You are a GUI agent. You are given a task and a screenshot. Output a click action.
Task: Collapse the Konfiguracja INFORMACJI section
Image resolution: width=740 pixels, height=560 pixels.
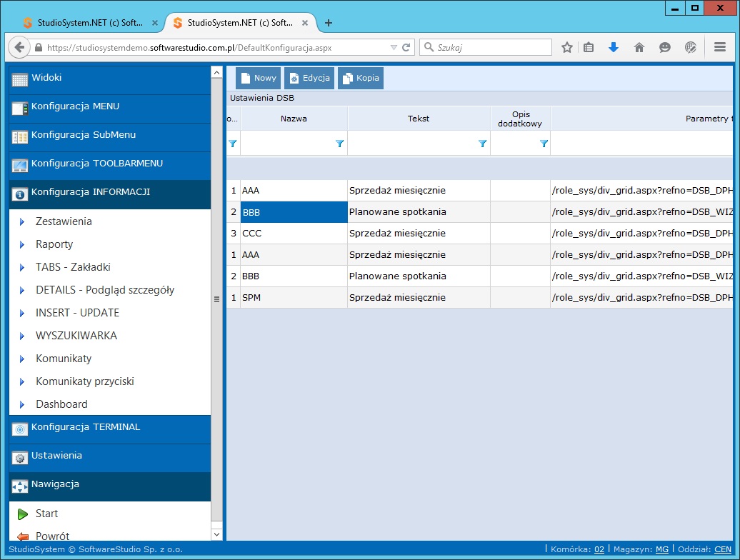[110, 193]
